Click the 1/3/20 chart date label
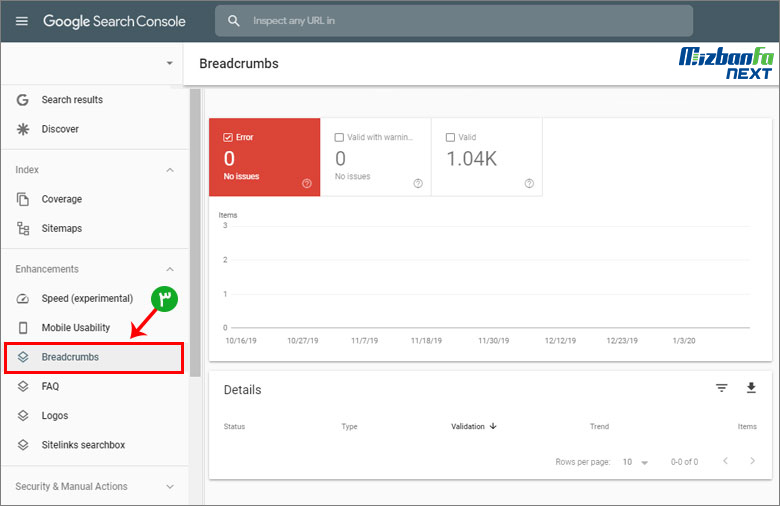The height and width of the screenshot is (506, 780). click(x=684, y=341)
